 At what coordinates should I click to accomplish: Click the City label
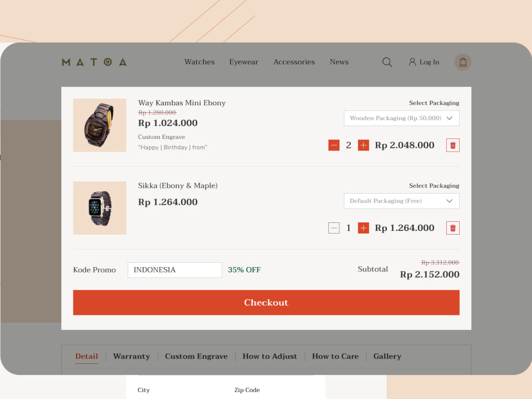coord(144,390)
